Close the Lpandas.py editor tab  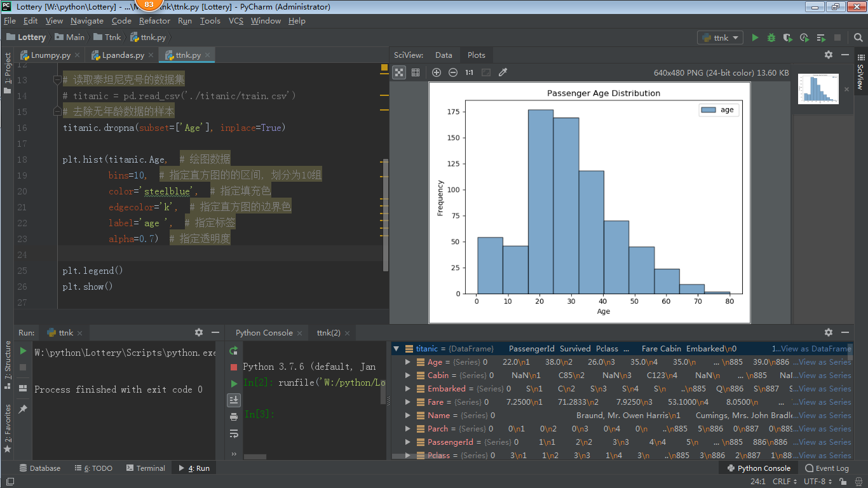click(151, 55)
